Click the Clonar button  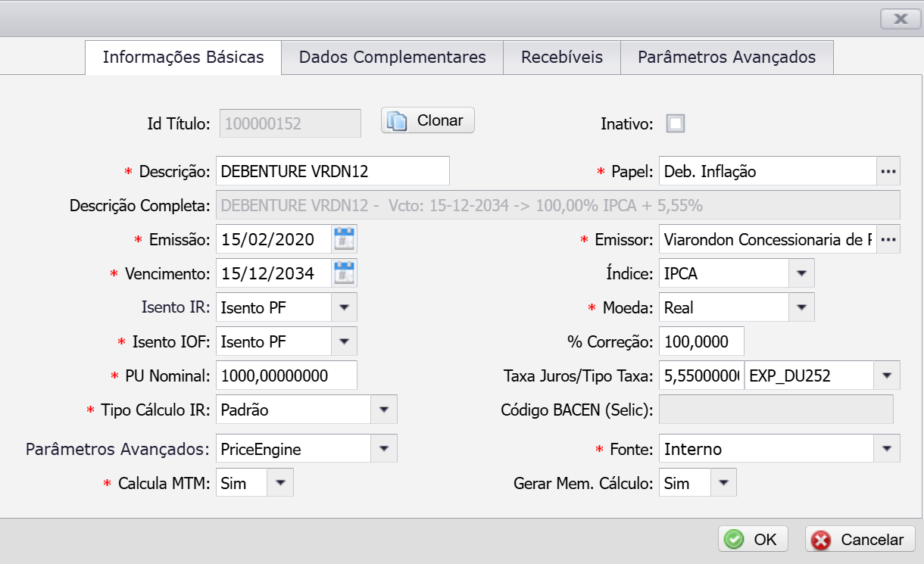coord(428,120)
